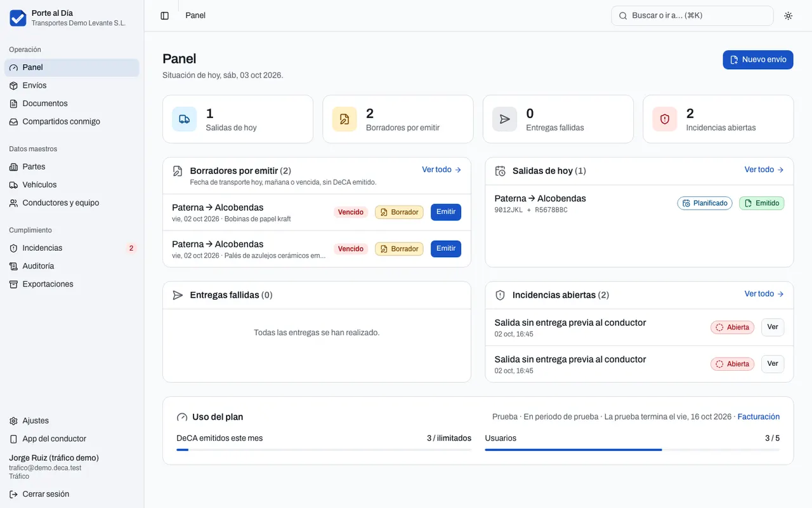Viewport: 812px width, 508px height.
Task: Open Envíos in the sidebar
Action: [72, 86]
